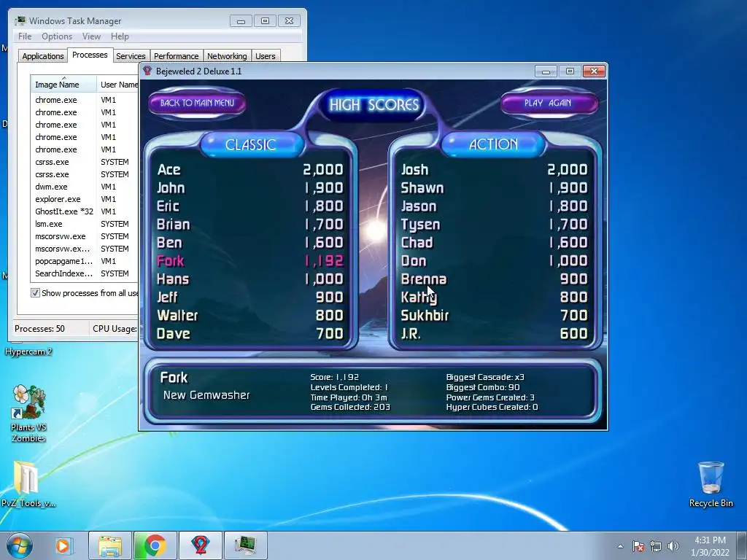
Task: Minimize the Bejeweled 2 Deluxe window
Action: coord(546,71)
